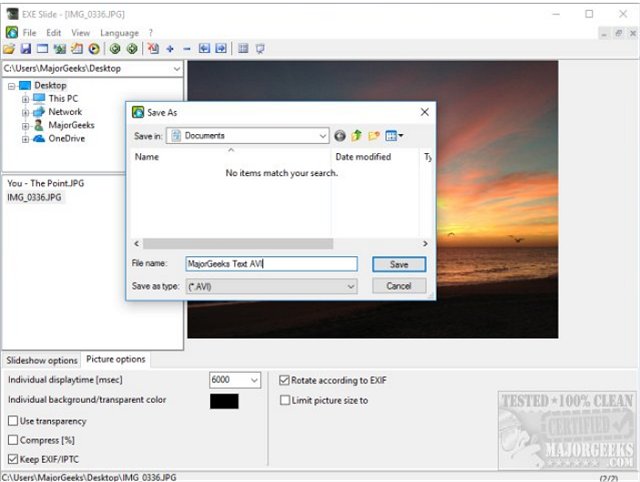This screenshot has height=482, width=640.
Task: Select Network in the folder tree
Action: (65, 112)
